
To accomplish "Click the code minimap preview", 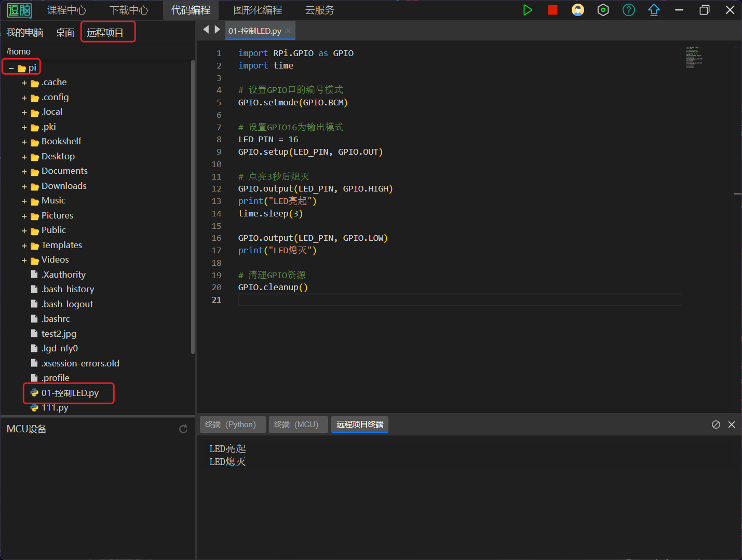I will click(x=694, y=57).
